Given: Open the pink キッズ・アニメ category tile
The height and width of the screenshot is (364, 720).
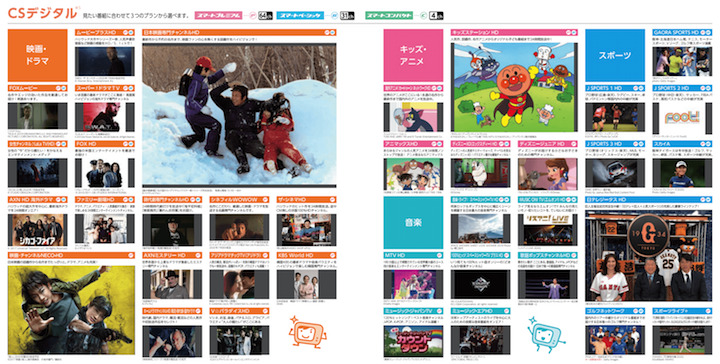Looking at the screenshot, I should coord(413,56).
